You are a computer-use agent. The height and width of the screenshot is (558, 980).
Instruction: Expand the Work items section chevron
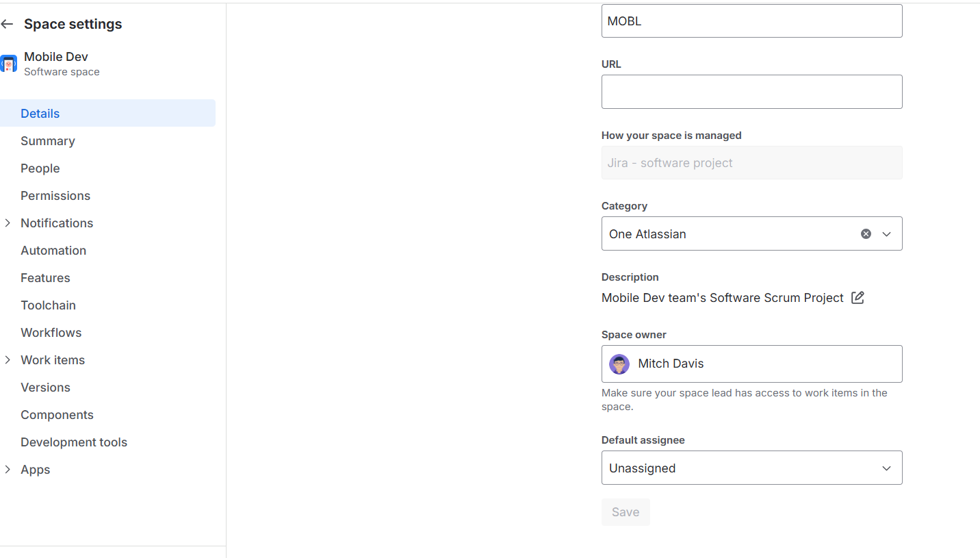(x=8, y=360)
